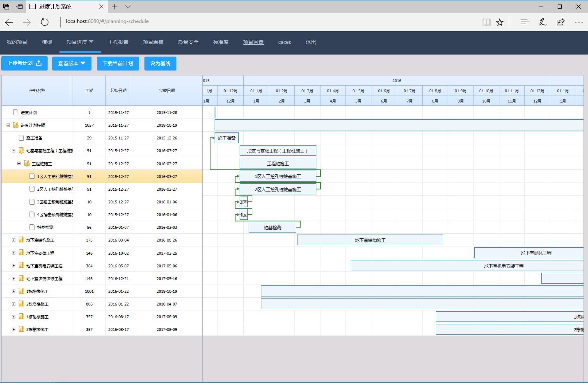Click duration 1057 in 进度计划模板 row
Viewport: 588px width, 383px height.
pos(89,125)
